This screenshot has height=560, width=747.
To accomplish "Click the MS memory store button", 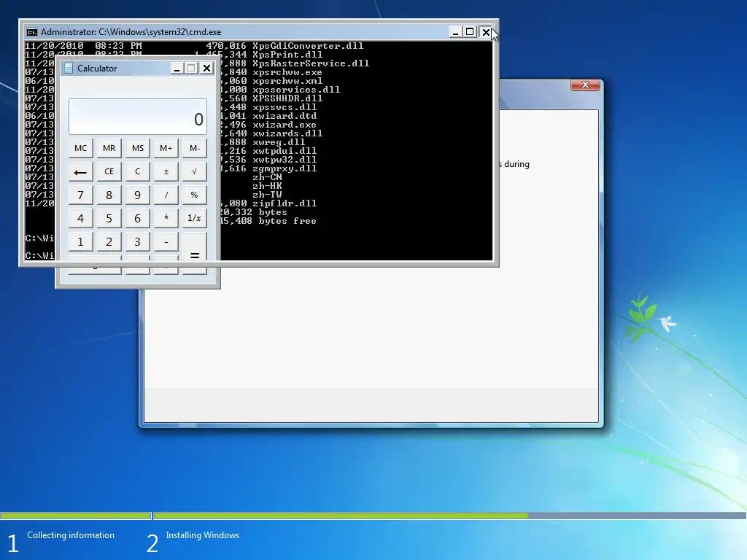I will click(138, 148).
